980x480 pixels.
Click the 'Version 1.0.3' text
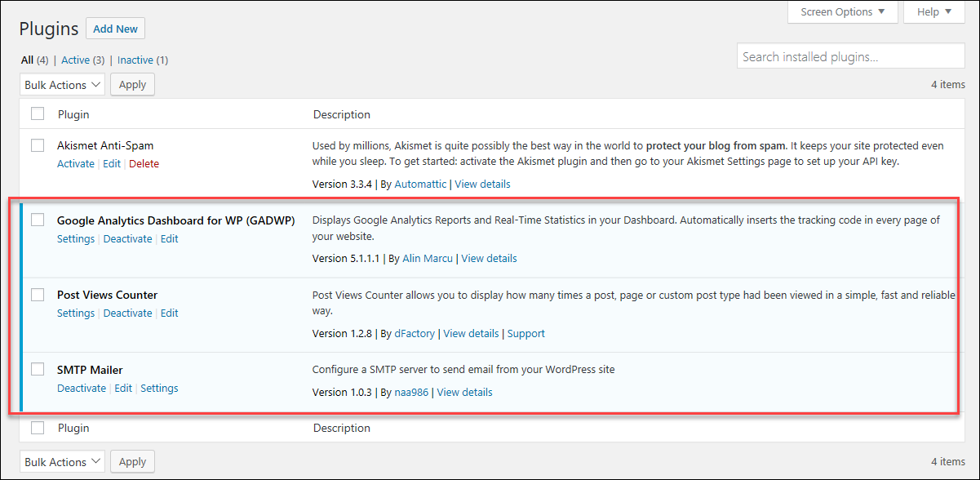[344, 392]
